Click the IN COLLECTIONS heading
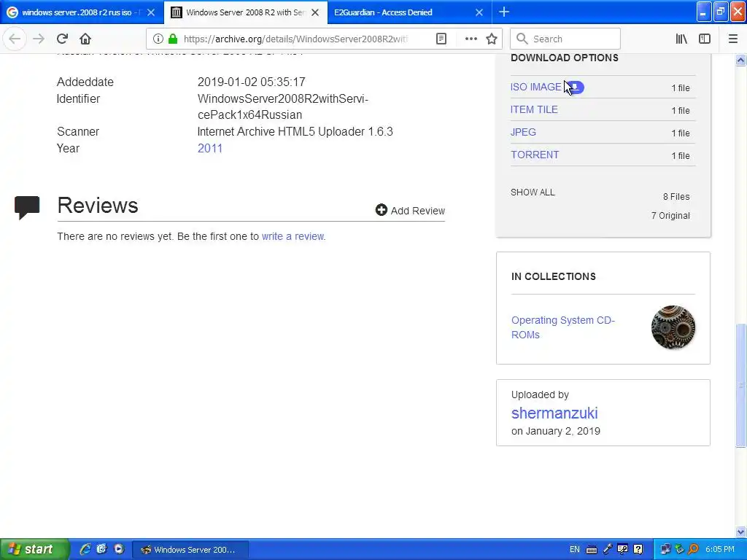747x560 pixels. (554, 276)
